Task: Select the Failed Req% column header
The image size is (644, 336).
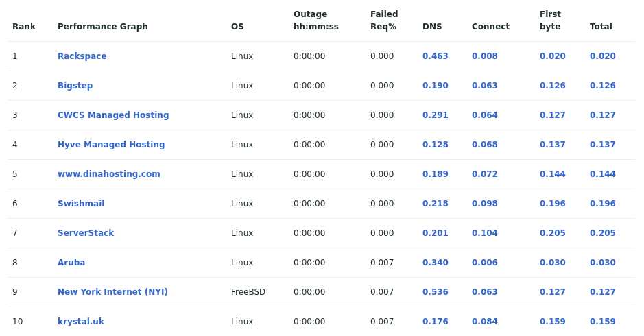Action: click(x=384, y=21)
